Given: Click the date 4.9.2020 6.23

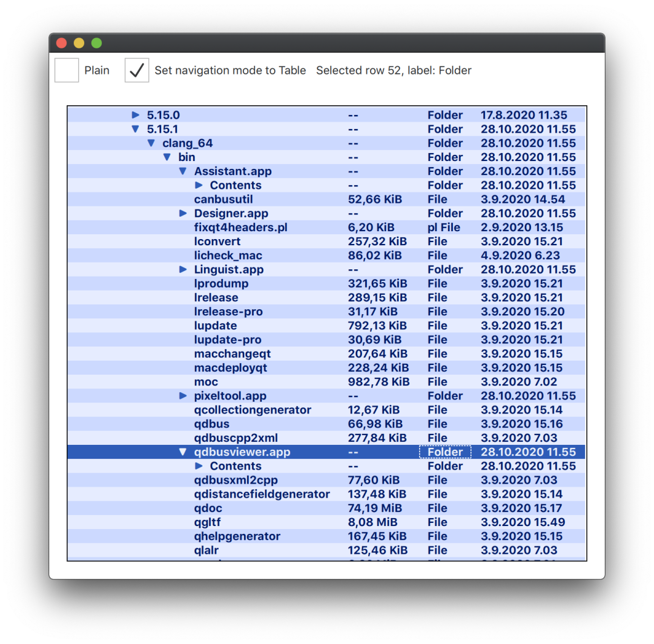Looking at the screenshot, I should click(520, 255).
